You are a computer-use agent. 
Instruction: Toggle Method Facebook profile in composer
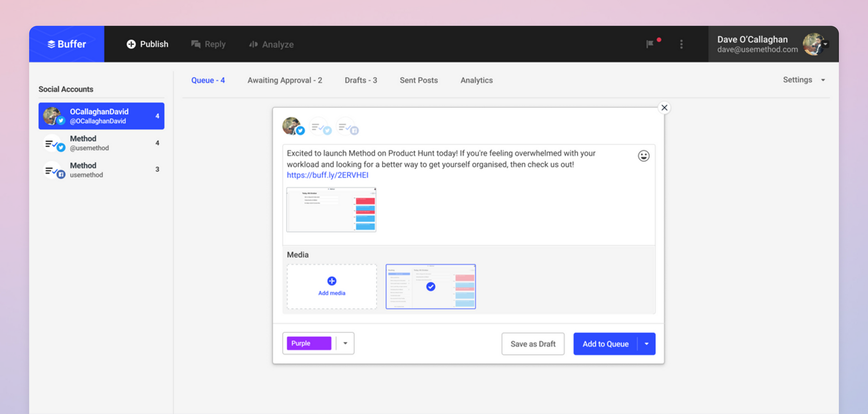tap(347, 126)
